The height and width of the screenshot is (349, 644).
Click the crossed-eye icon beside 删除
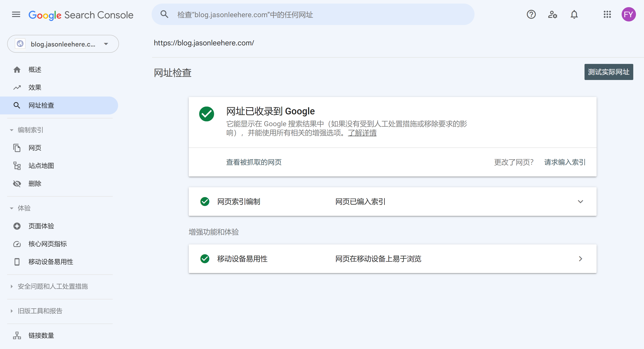click(x=17, y=184)
